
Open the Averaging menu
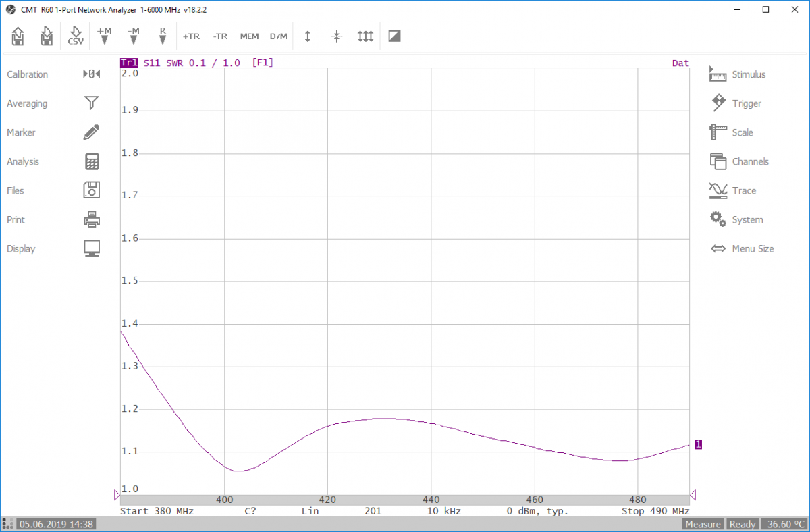pos(53,103)
